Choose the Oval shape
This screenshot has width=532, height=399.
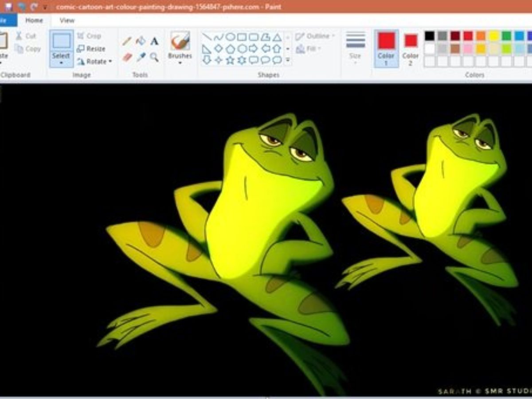tap(230, 37)
